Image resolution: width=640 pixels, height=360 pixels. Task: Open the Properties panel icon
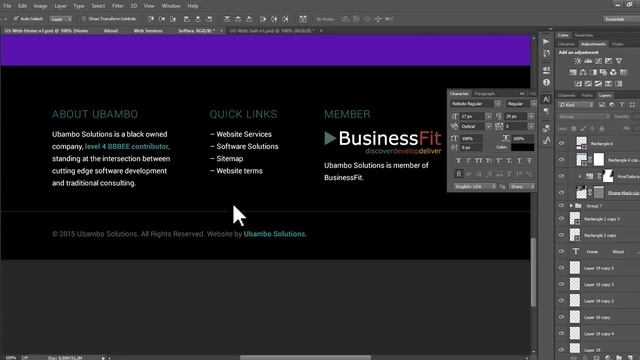click(x=546, y=70)
